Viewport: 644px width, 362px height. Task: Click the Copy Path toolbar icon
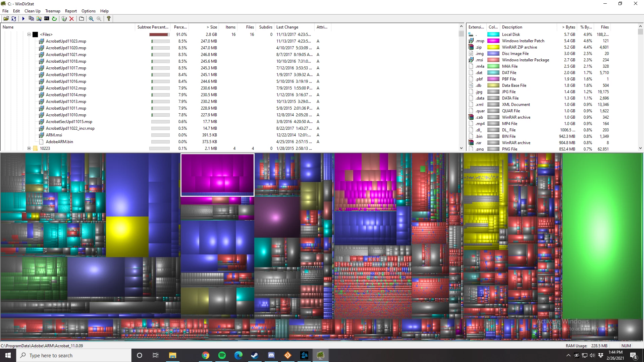click(x=31, y=19)
